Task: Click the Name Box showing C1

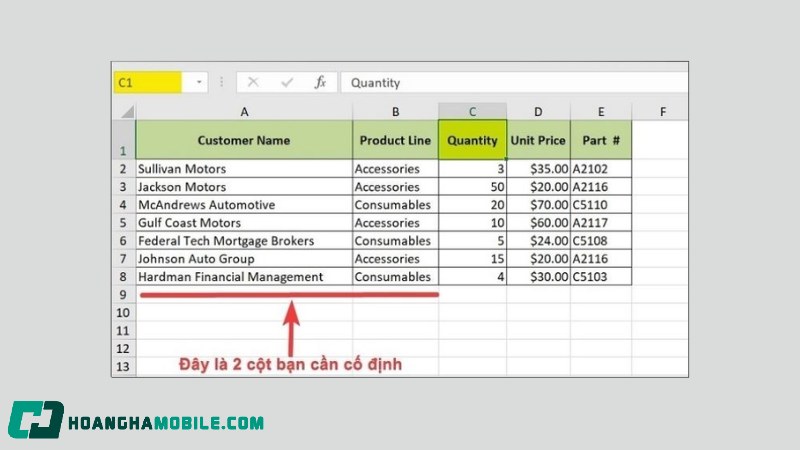Action: point(148,82)
